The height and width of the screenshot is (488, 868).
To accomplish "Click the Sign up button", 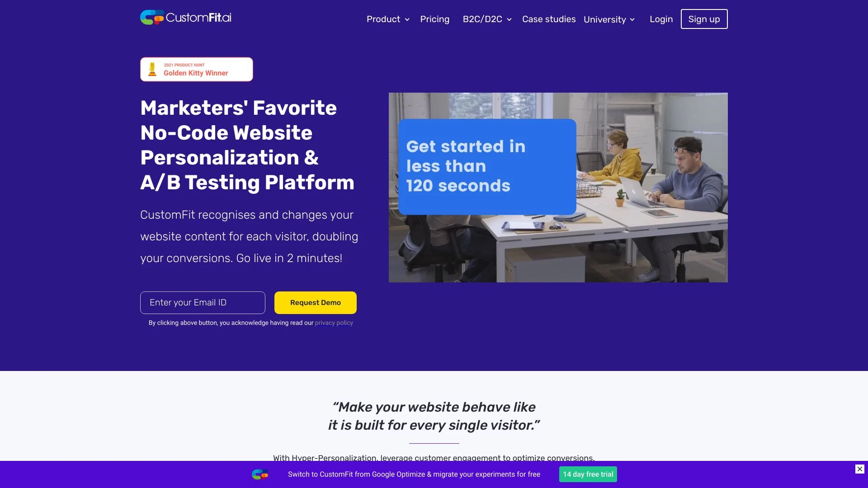I will [704, 19].
